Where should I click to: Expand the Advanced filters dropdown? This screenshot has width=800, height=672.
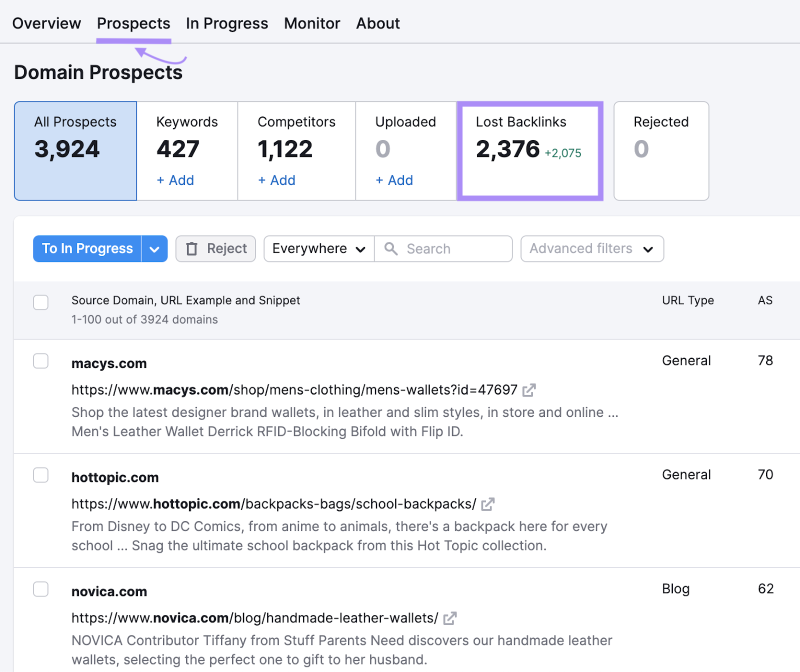(591, 248)
